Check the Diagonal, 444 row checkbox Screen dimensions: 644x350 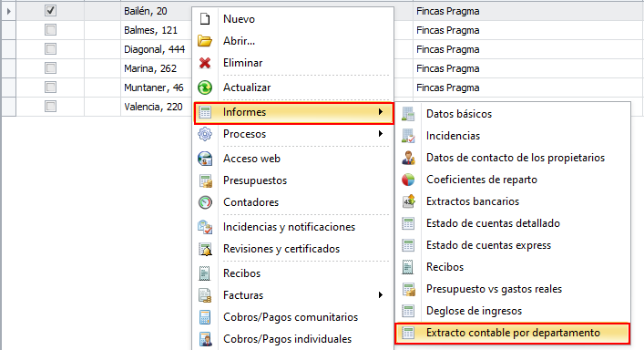50,49
